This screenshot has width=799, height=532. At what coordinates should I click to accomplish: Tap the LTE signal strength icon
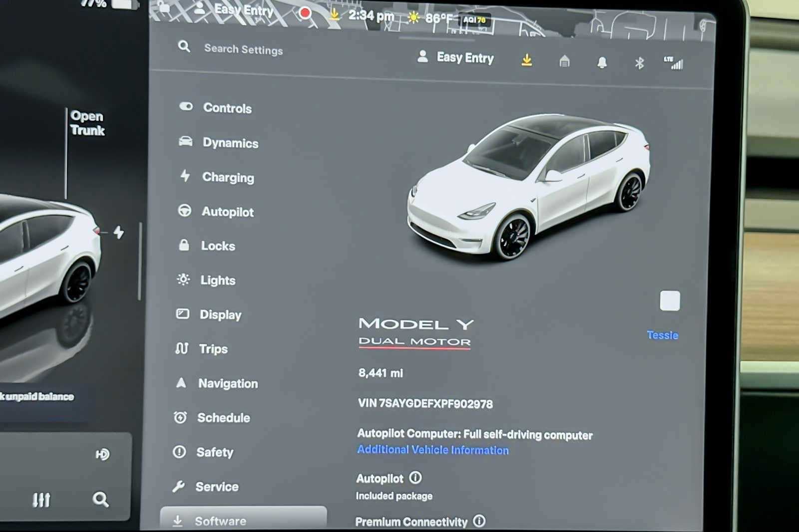coord(673,63)
